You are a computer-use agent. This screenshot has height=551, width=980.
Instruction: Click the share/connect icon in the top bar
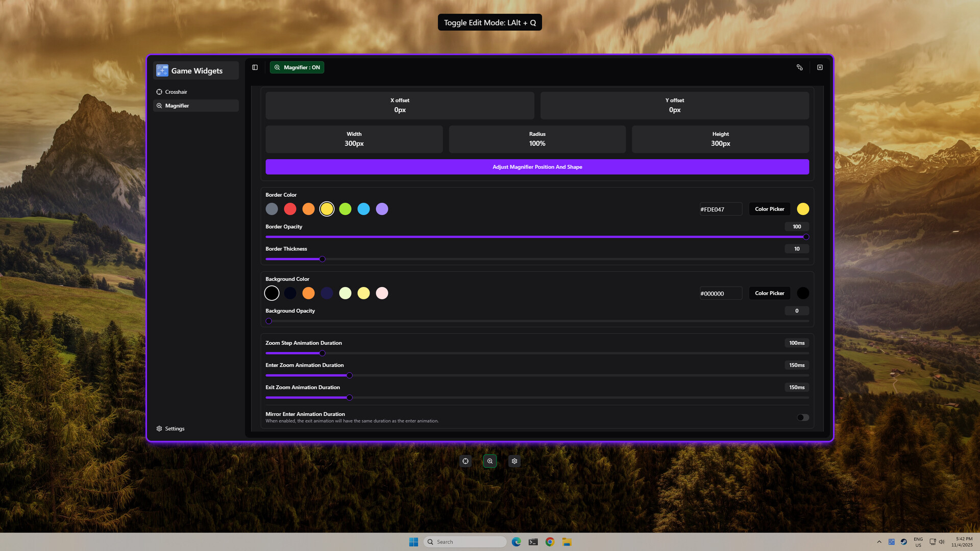pos(799,67)
